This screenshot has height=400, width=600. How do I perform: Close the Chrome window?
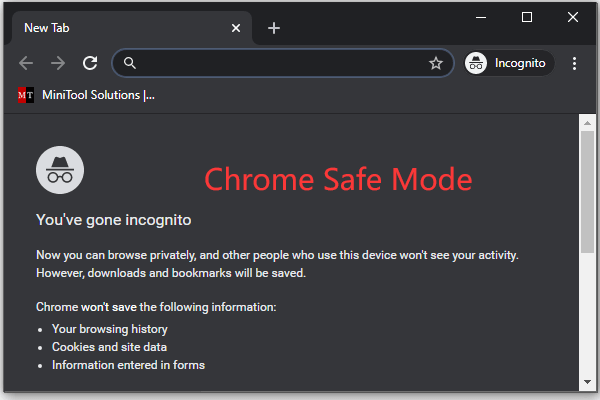coord(573,17)
